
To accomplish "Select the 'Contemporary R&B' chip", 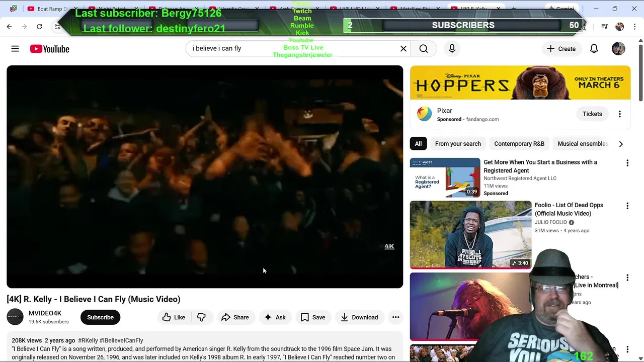I will 519,144.
